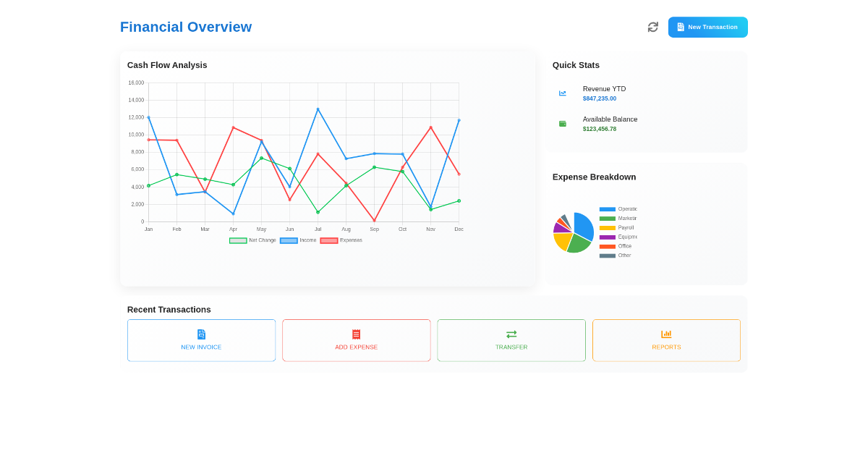The width and height of the screenshot is (868, 456).
Task: Click the Transfer arrows icon
Action: [511, 334]
